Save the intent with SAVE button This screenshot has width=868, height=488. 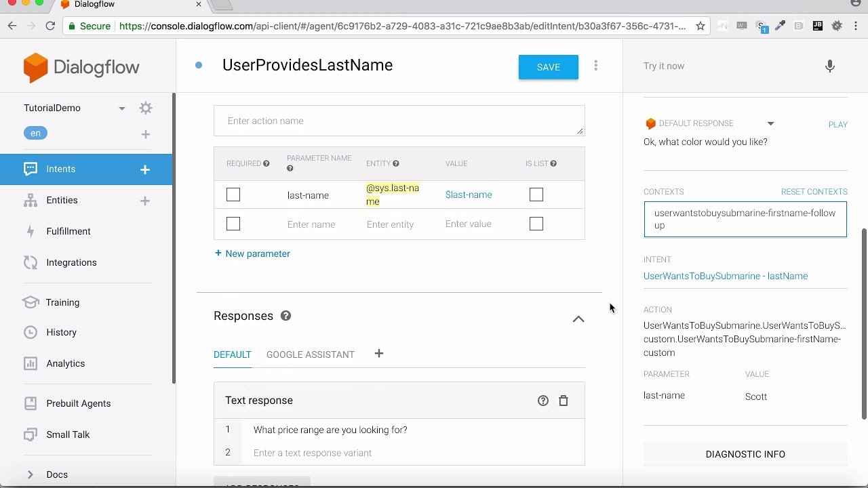[x=549, y=67]
